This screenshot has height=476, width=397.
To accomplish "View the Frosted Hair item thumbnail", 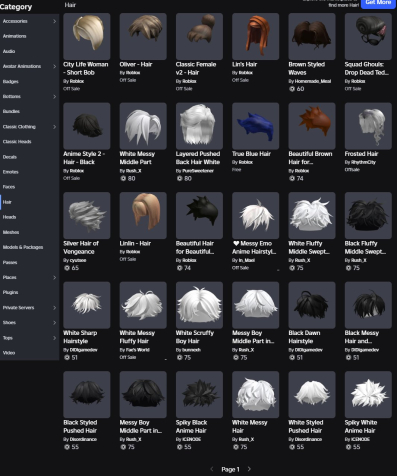I will pos(368,126).
